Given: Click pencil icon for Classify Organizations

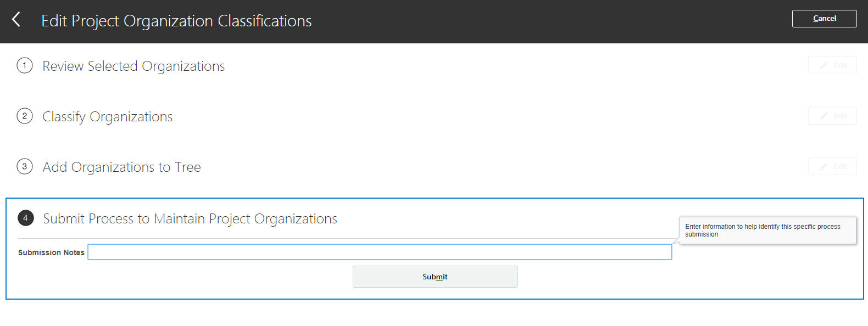Looking at the screenshot, I should click(x=824, y=116).
